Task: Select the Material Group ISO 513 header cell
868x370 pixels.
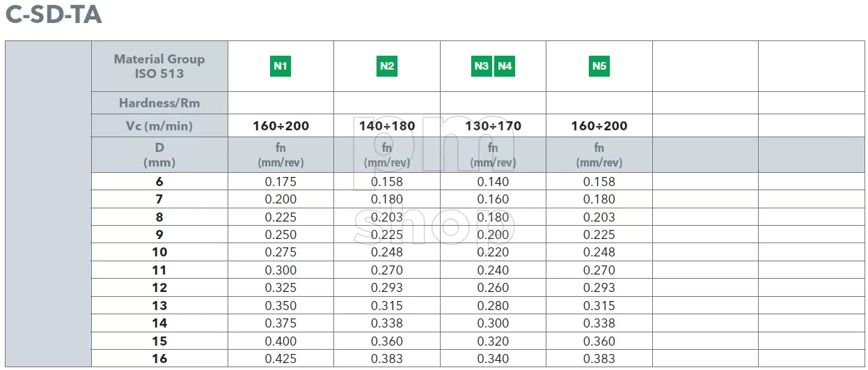Action: pyautogui.click(x=159, y=66)
